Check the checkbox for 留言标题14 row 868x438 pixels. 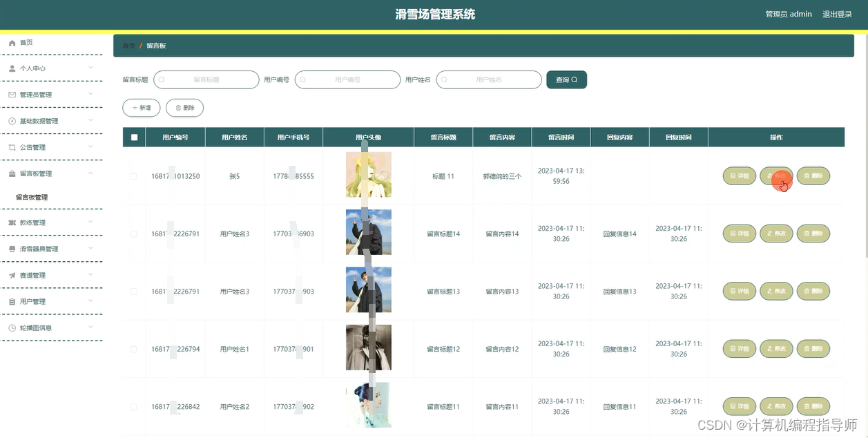[x=133, y=234]
